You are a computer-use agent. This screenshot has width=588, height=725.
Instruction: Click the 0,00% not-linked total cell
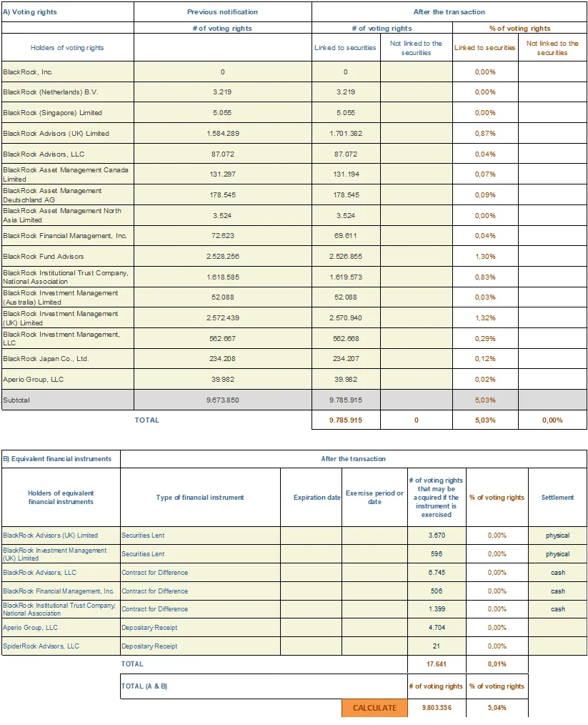[552, 420]
